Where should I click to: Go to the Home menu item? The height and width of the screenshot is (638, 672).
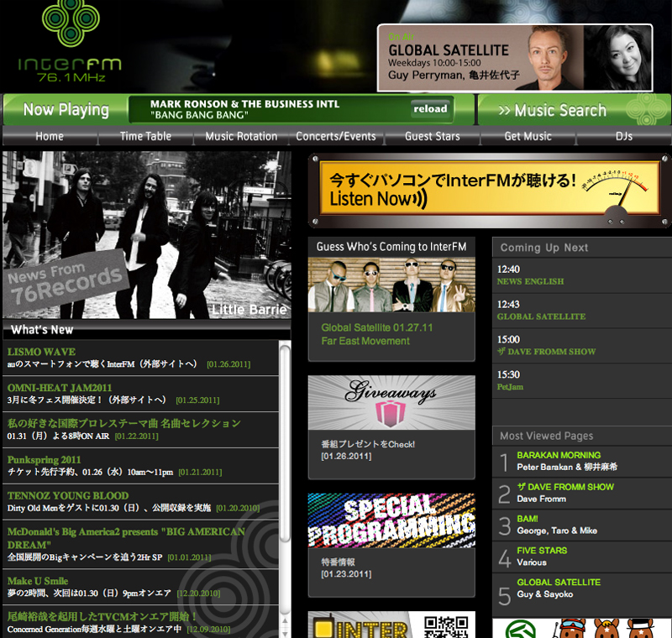[x=50, y=136]
